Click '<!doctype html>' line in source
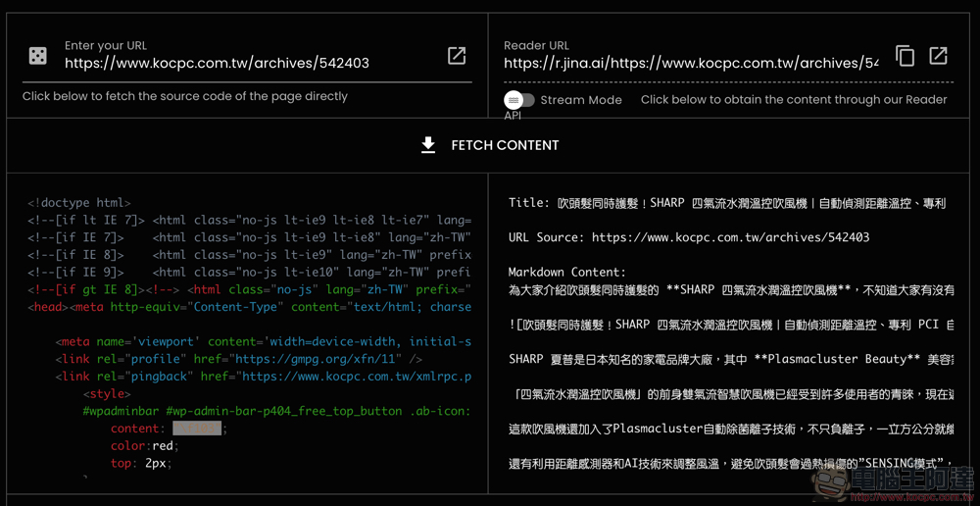Image resolution: width=980 pixels, height=506 pixels. [79, 203]
